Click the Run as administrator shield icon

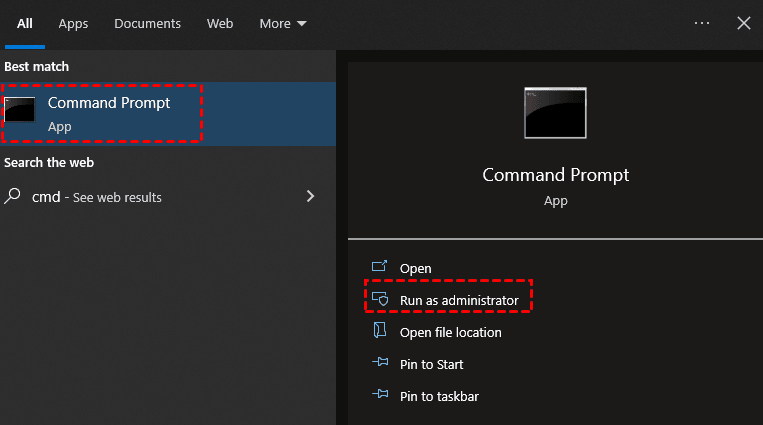tap(379, 300)
